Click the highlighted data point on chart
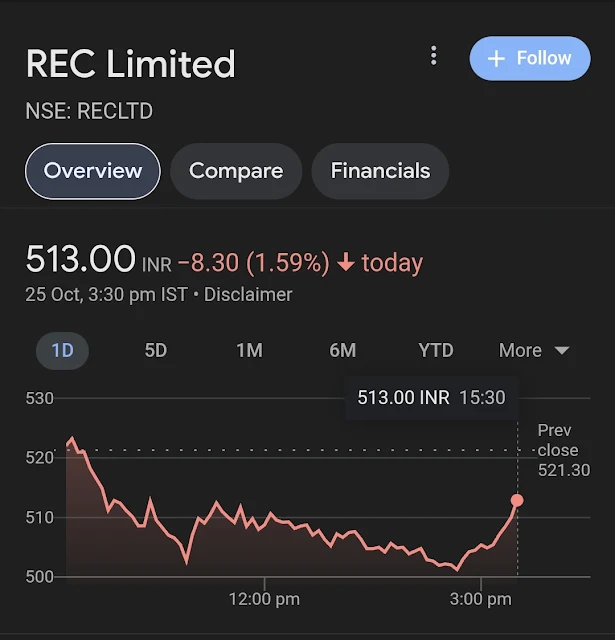This screenshot has width=615, height=640. (x=517, y=500)
